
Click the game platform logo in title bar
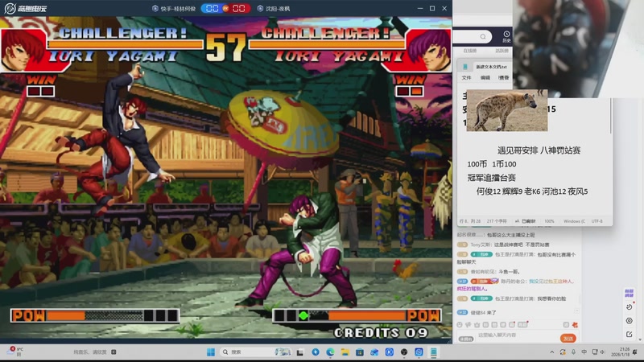pyautogui.click(x=25, y=8)
